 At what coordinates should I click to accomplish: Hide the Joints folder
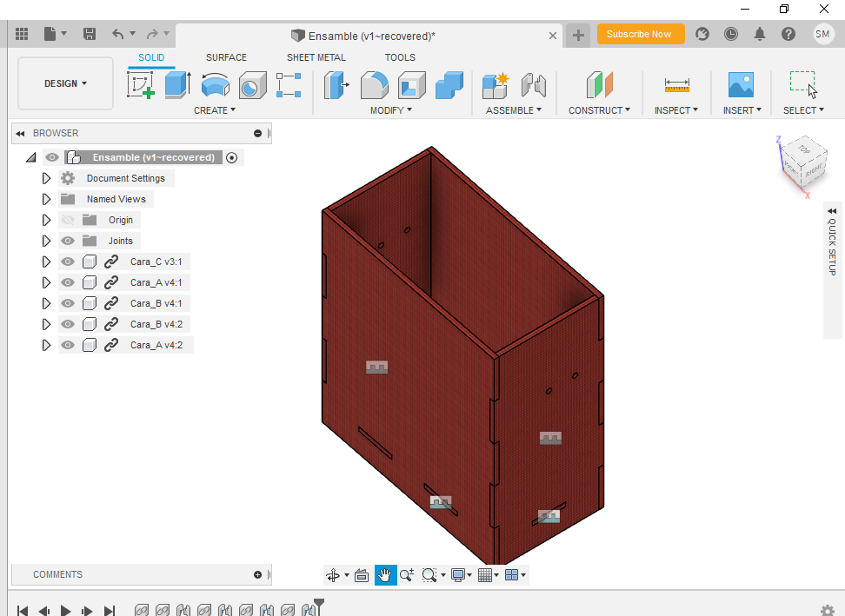(67, 241)
